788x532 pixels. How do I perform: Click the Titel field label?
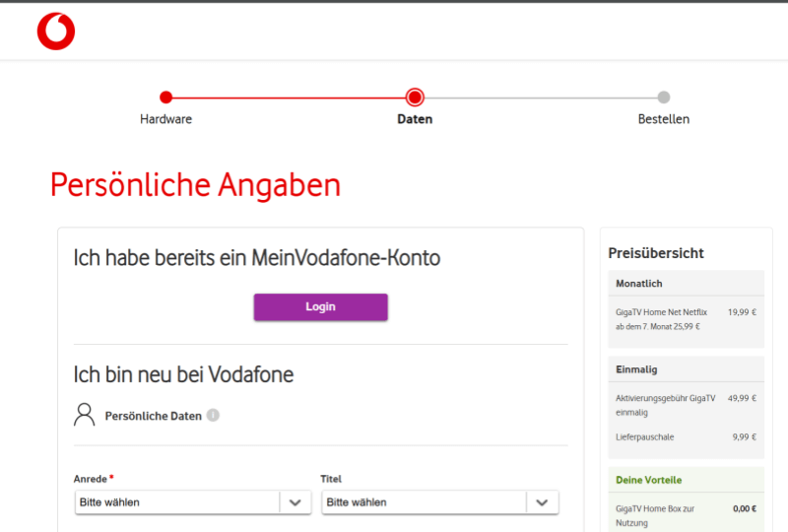tap(331, 479)
